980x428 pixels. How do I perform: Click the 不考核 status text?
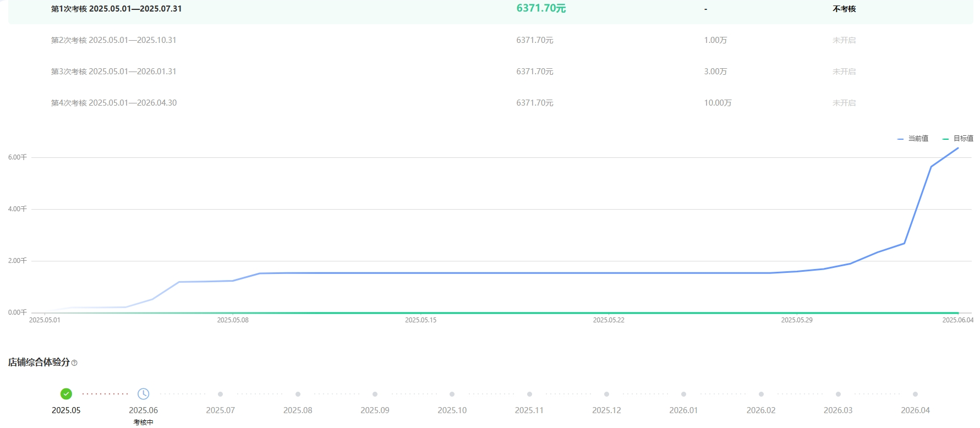844,9
